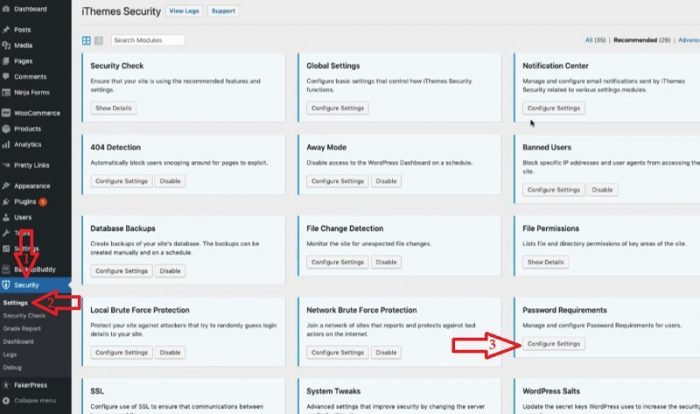Configure Settings for Away Mode
The image size is (700, 414).
338,181
